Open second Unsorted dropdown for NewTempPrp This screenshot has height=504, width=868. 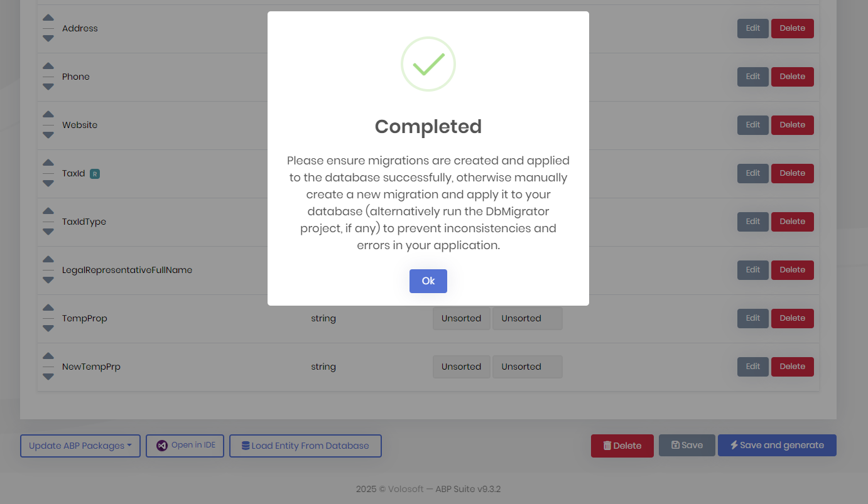(527, 367)
